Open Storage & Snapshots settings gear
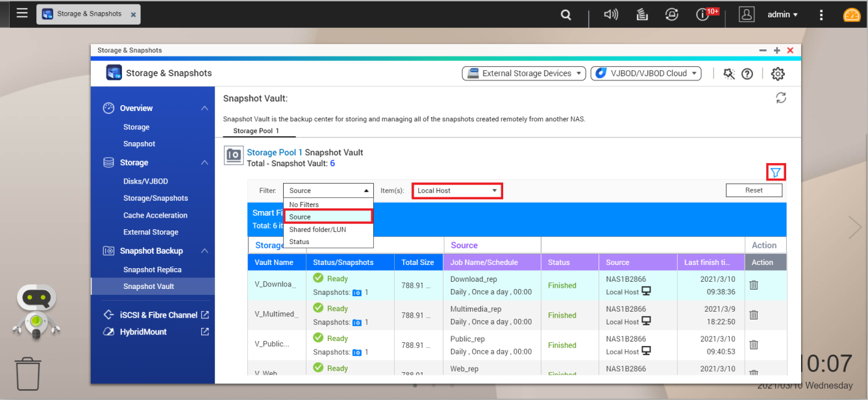The image size is (868, 400). 777,74
